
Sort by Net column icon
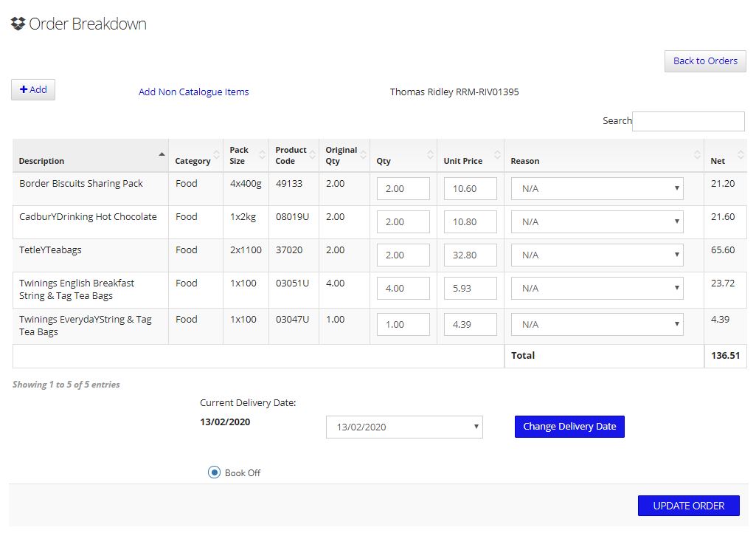pyautogui.click(x=741, y=155)
